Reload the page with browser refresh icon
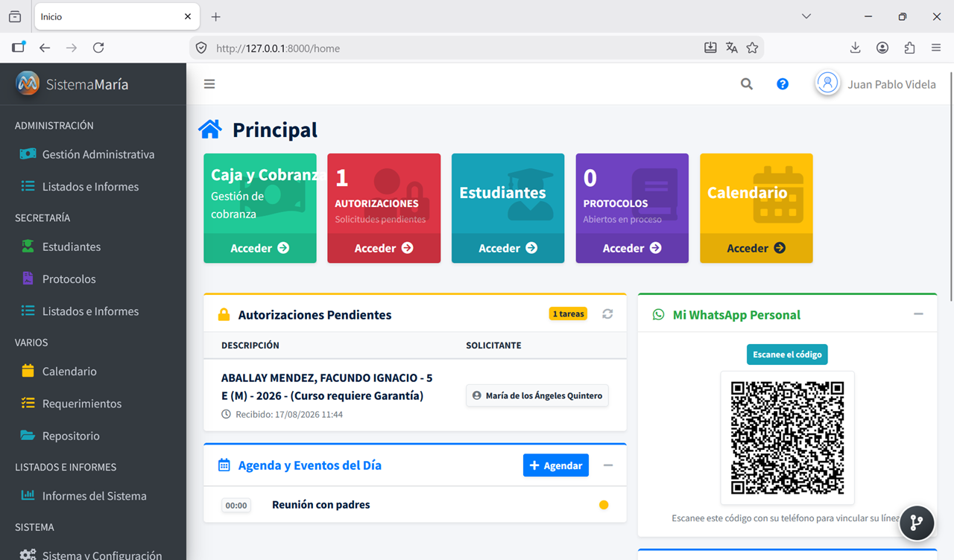954x560 pixels. [98, 48]
